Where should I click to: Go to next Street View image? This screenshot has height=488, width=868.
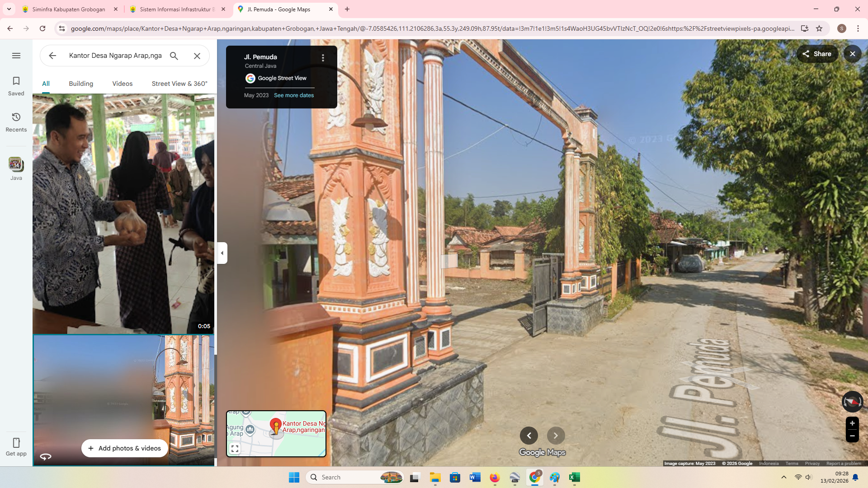click(x=556, y=436)
